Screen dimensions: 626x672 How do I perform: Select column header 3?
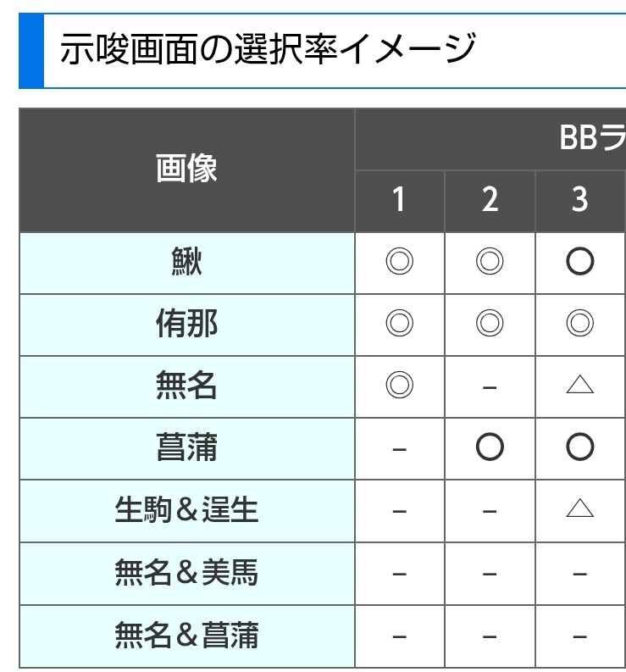click(580, 201)
